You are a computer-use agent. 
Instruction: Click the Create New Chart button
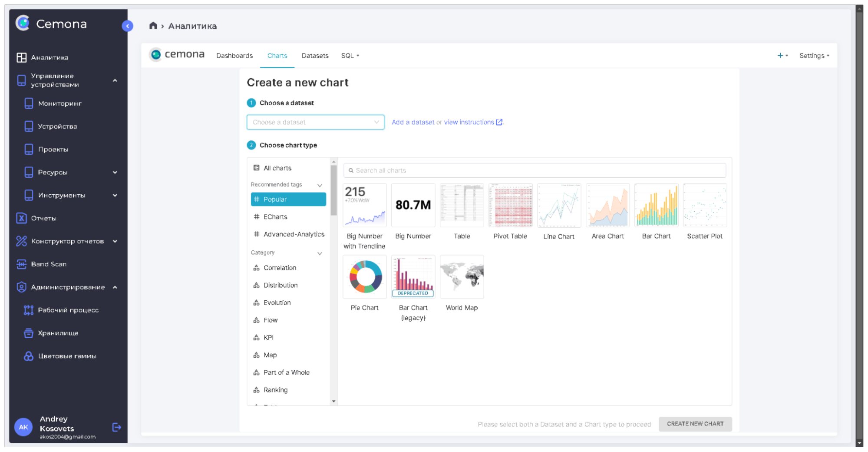pyautogui.click(x=695, y=424)
